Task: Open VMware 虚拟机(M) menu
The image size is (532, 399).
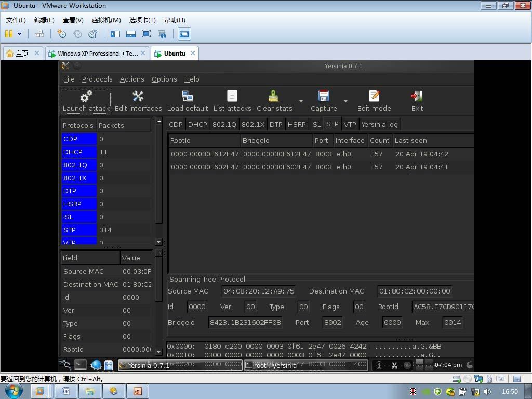Action: point(106,20)
